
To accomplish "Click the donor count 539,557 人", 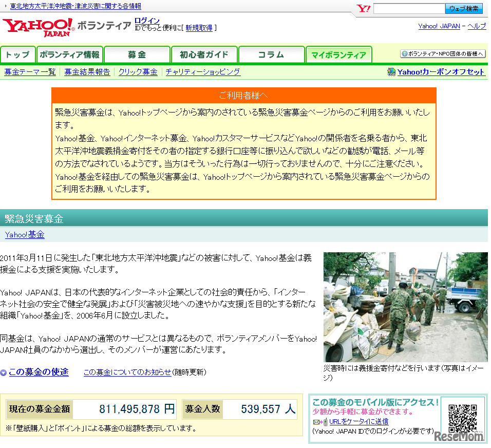I will (x=268, y=409).
